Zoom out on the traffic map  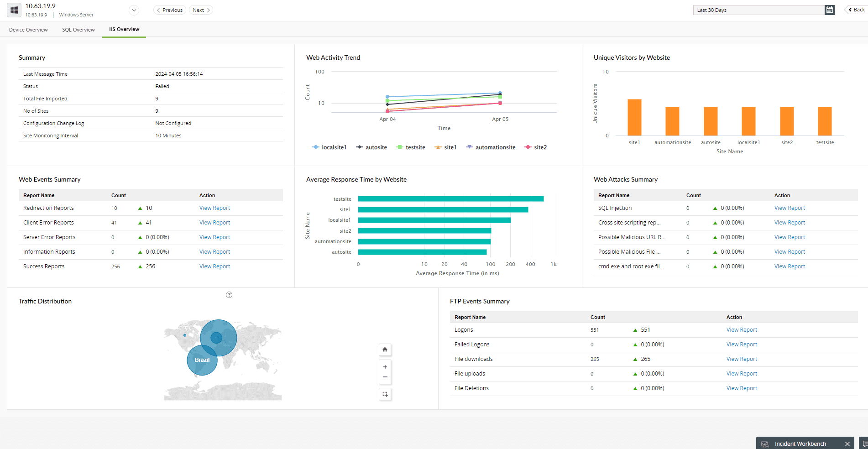pyautogui.click(x=385, y=377)
